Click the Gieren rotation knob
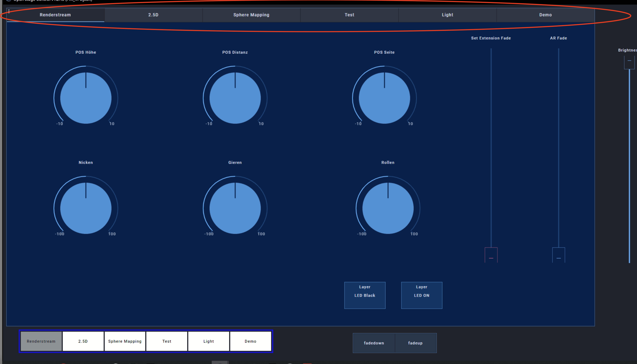The width and height of the screenshot is (637, 364). tap(235, 208)
